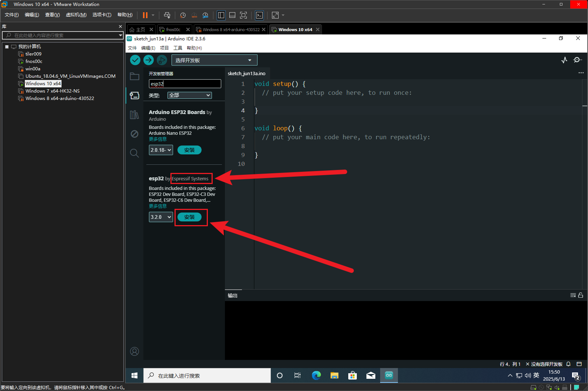Open VMware virtual machine menu
Viewport: 588px width, 391px height.
coord(76,15)
